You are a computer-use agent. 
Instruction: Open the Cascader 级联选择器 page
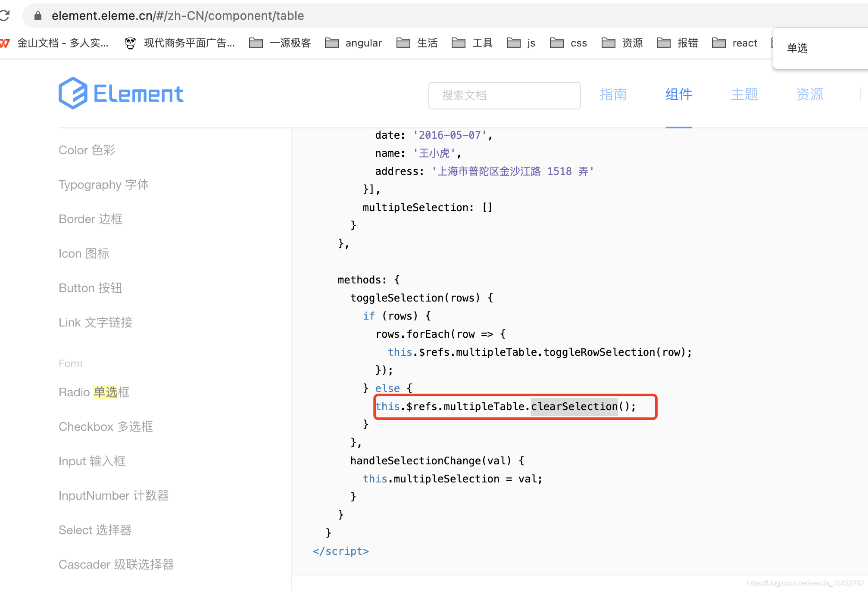click(116, 564)
